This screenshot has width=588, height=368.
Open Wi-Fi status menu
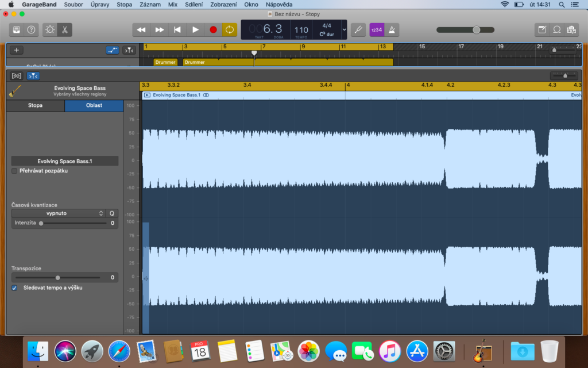[x=505, y=5]
